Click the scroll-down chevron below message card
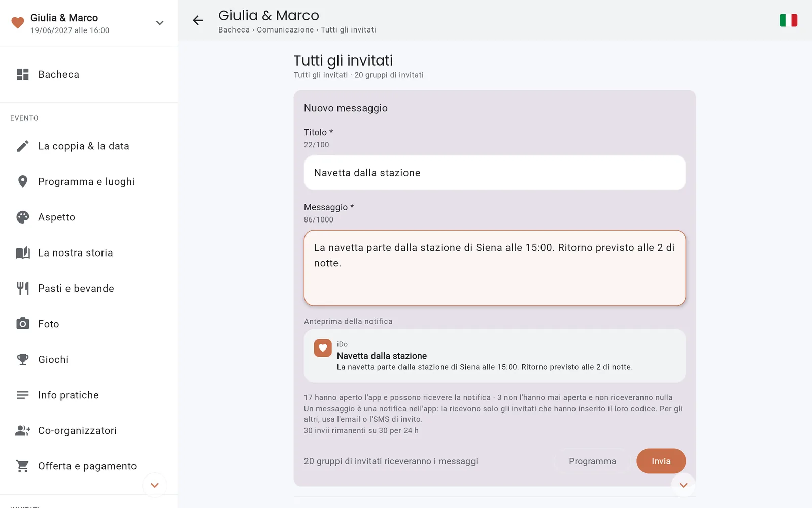Viewport: 812px width, 508px height. click(x=684, y=485)
